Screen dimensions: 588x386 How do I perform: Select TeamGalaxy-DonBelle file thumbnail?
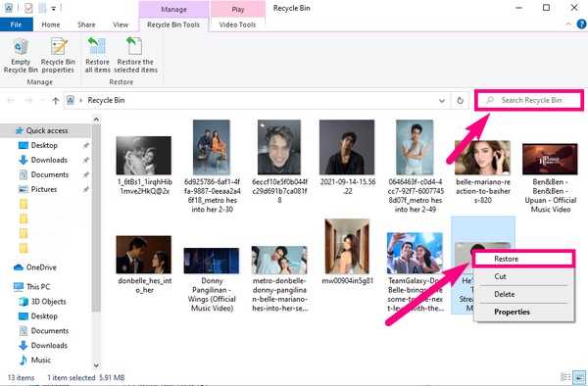tap(416, 253)
